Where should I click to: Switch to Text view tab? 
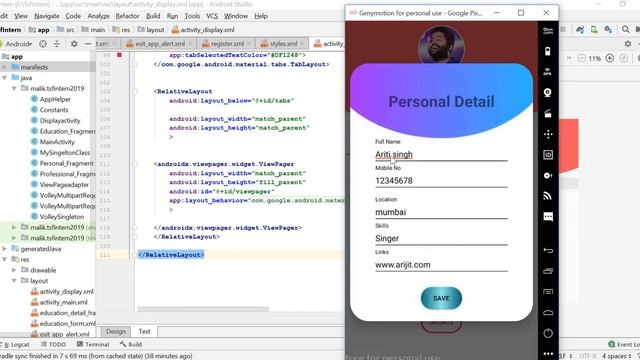point(144,331)
